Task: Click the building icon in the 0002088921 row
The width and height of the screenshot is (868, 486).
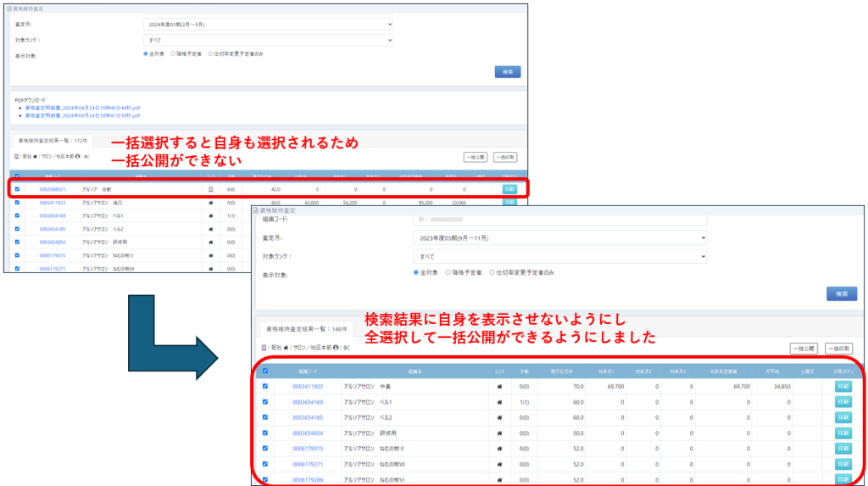Action: 210,189
